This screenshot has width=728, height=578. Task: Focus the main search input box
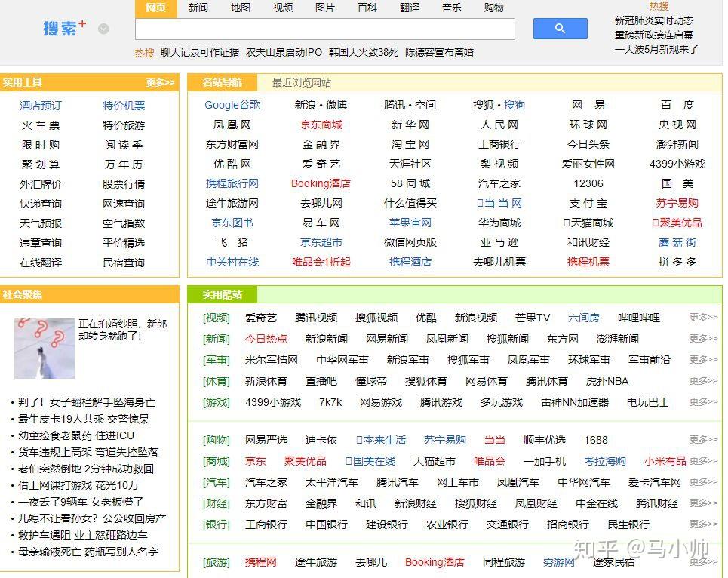point(325,29)
